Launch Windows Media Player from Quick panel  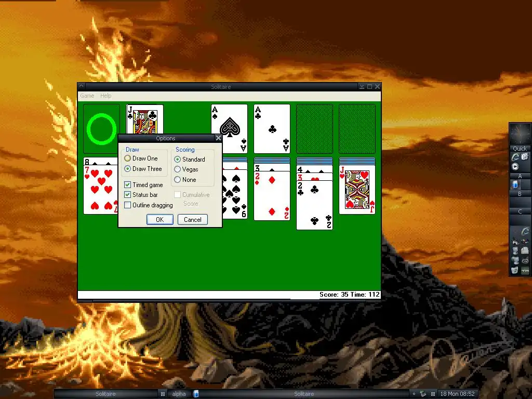pos(515,166)
